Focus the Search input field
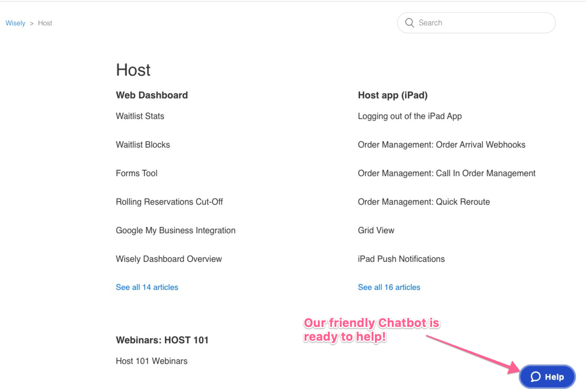 [x=476, y=23]
